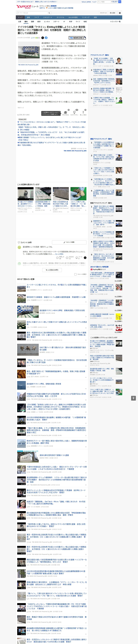Open settings via the gear icon
The height and width of the screenshot is (644, 138).
click(x=120, y=13)
